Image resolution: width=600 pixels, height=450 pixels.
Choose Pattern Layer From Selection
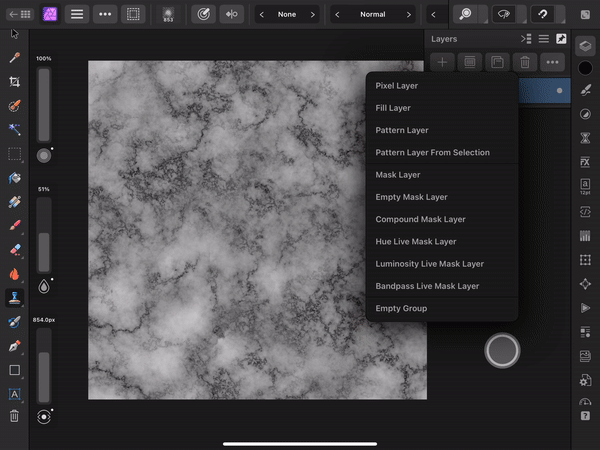tap(442, 152)
